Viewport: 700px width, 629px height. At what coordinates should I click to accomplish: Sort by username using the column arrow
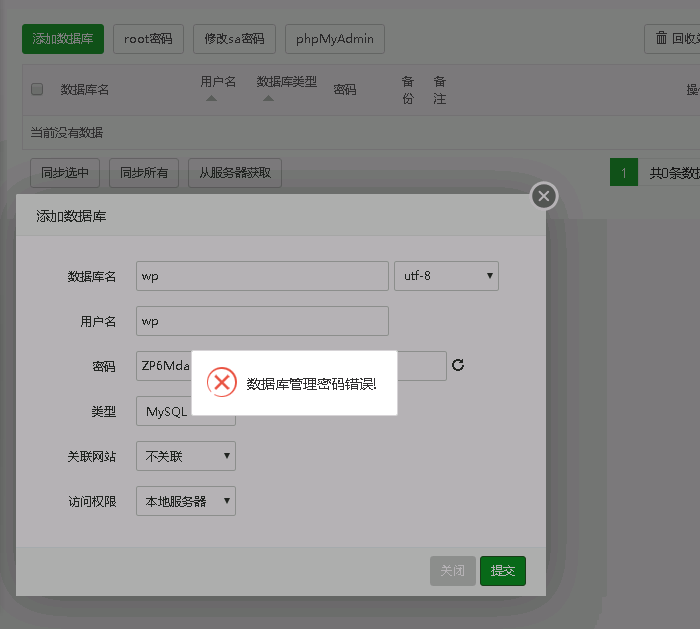pos(211,98)
